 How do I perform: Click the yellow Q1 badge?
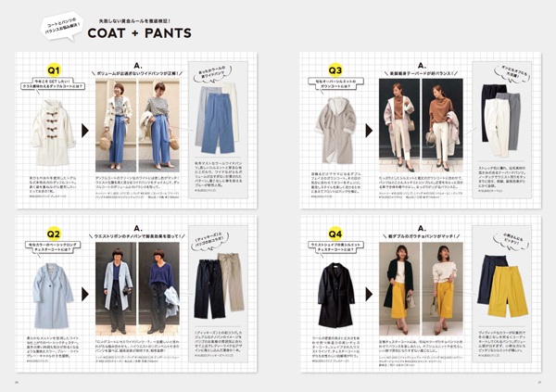coord(54,70)
